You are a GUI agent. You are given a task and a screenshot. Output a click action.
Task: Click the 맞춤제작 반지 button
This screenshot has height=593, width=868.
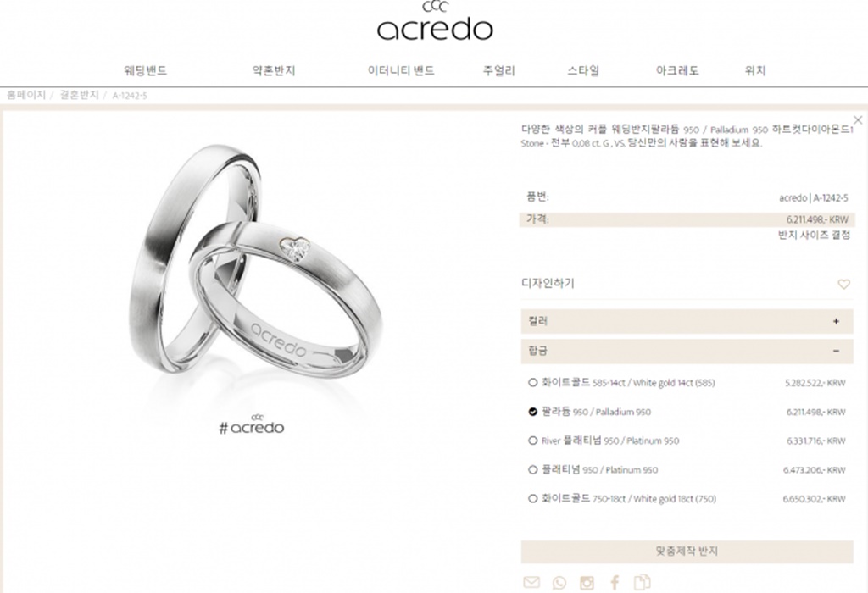[x=687, y=551]
